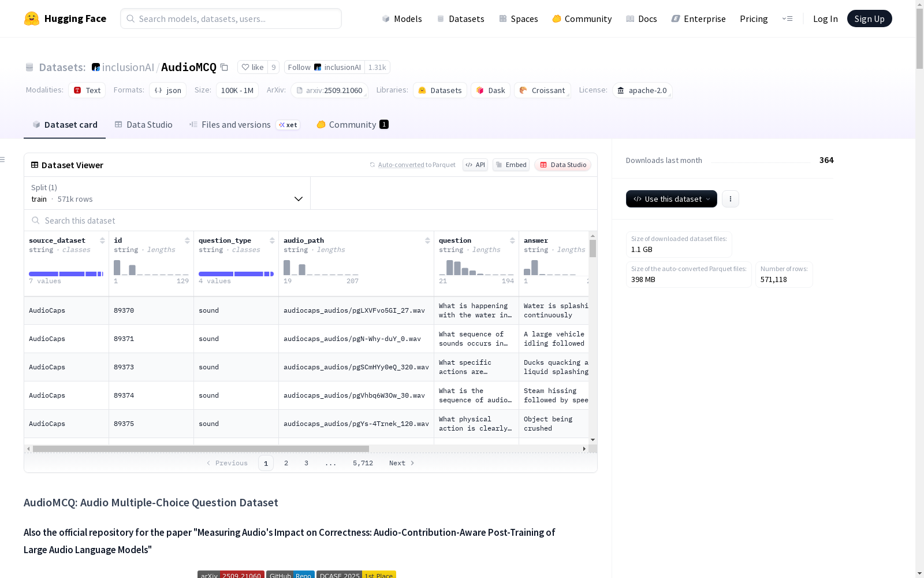Toggle the left sidebar table of contents icon
Viewport: 924px width, 578px height.
click(3, 160)
